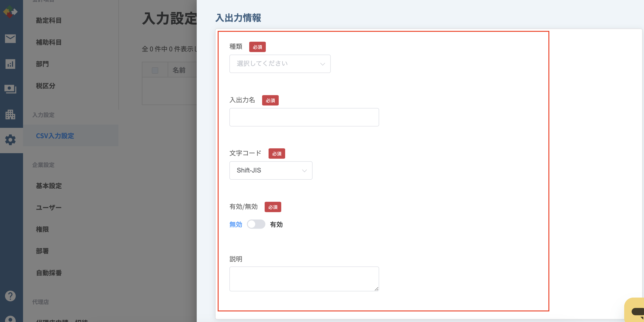Click the 説明 textarea
Viewport: 644px width, 322px height.
tap(304, 279)
